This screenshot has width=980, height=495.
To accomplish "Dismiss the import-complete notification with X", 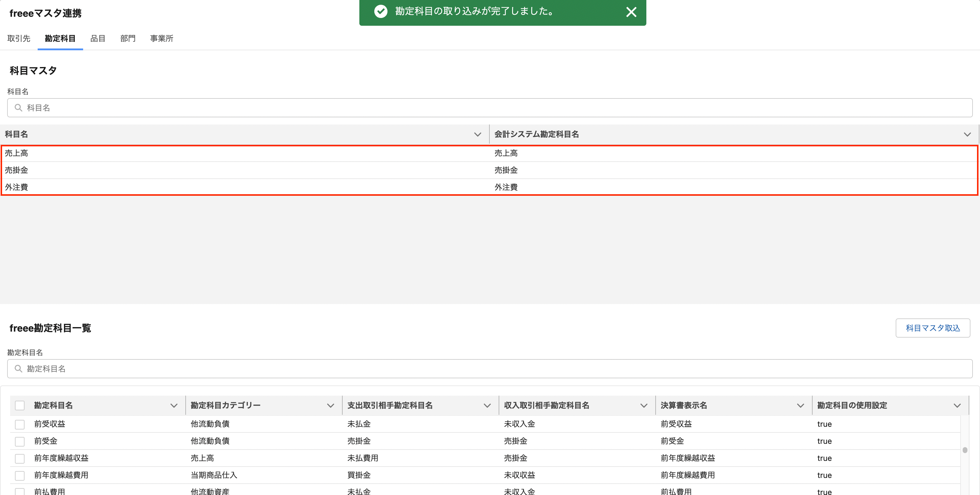I will (x=631, y=12).
